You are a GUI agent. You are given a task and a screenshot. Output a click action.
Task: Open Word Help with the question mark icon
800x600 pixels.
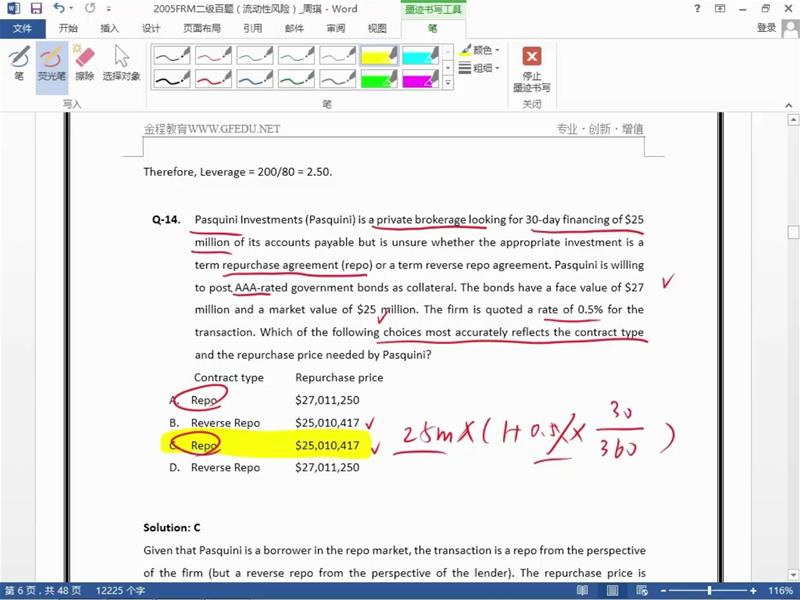click(697, 9)
